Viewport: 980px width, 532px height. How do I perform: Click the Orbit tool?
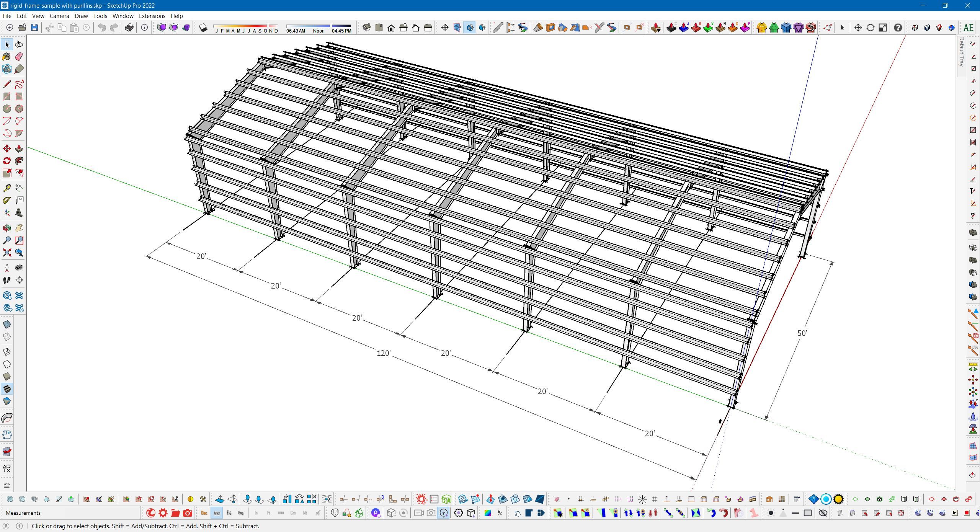point(7,228)
